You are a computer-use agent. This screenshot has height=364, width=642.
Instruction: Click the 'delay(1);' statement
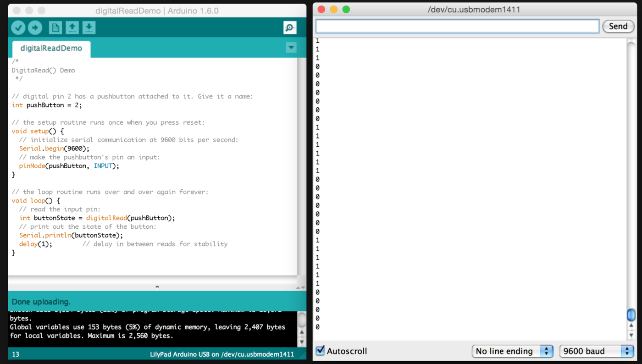click(36, 244)
